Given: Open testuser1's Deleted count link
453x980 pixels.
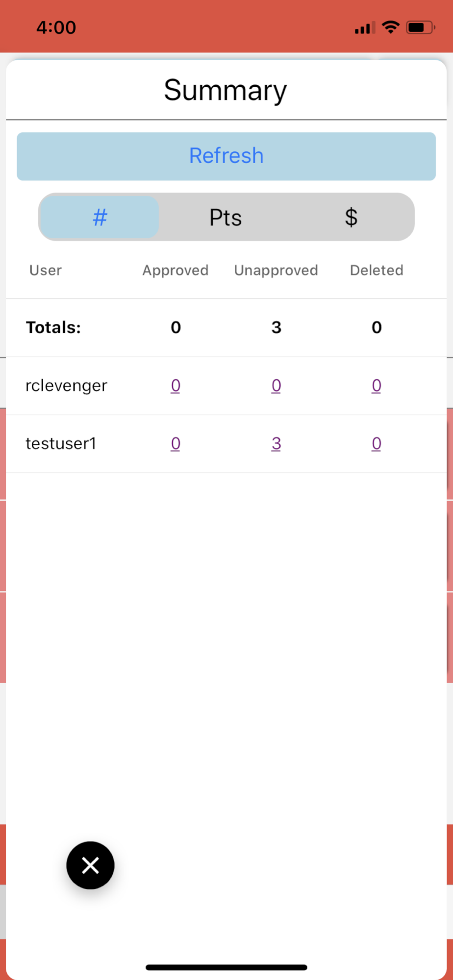Looking at the screenshot, I should click(x=377, y=443).
